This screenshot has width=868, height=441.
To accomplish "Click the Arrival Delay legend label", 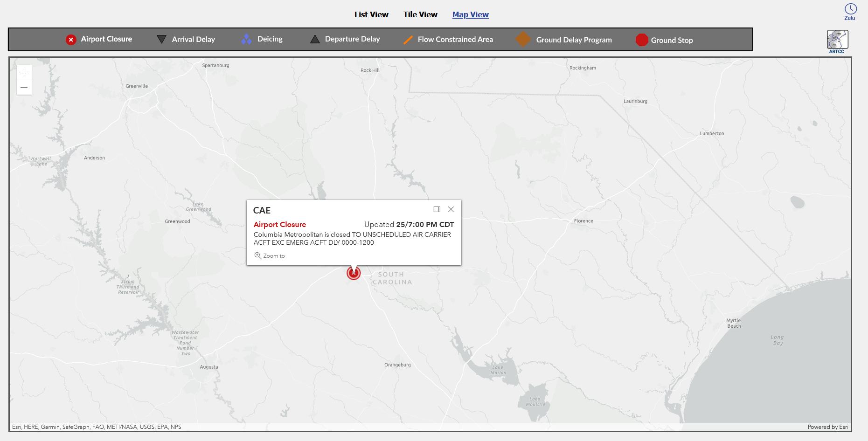I will point(194,39).
